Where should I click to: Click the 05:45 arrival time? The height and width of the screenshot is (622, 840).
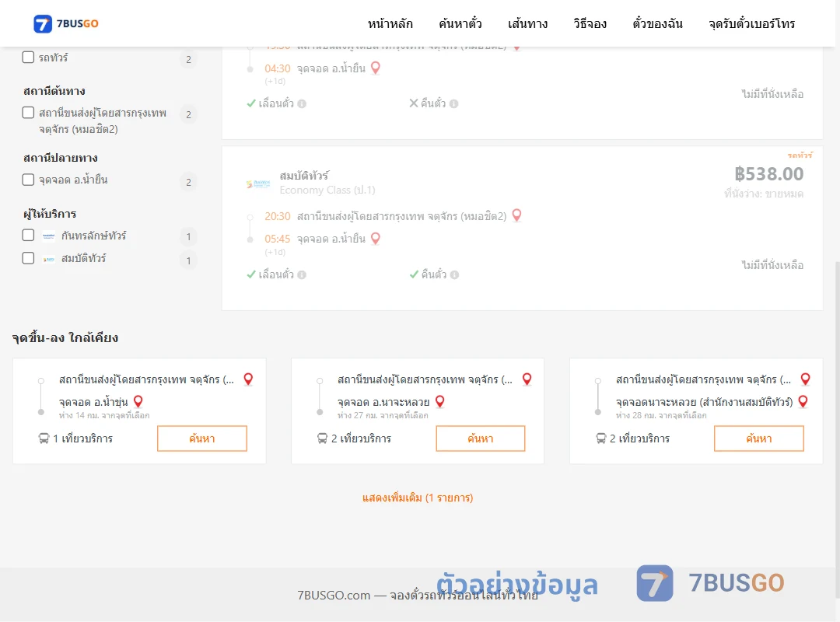[278, 239]
